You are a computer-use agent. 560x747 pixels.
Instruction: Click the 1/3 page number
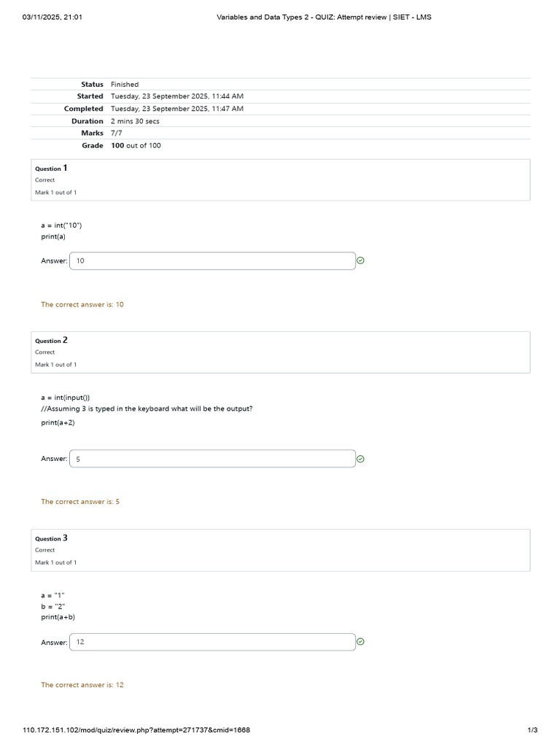(532, 729)
